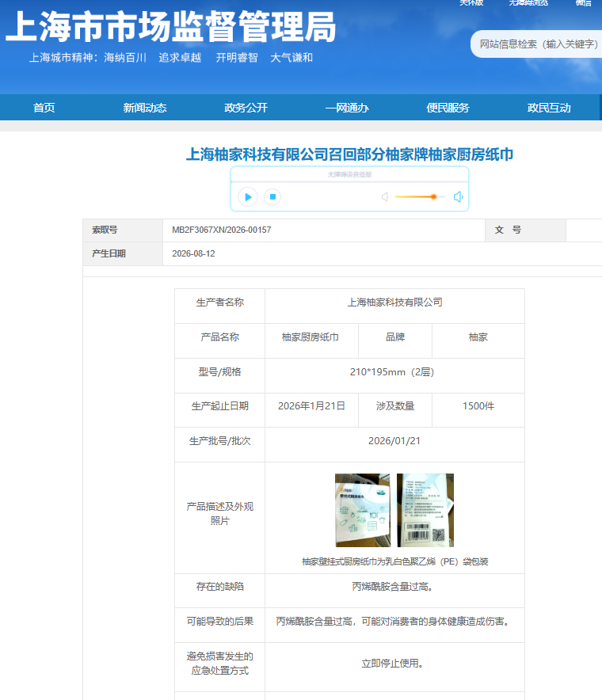The image size is (602, 700).
Task: Open the 政民互动 navigation menu item
Action: coord(549,108)
